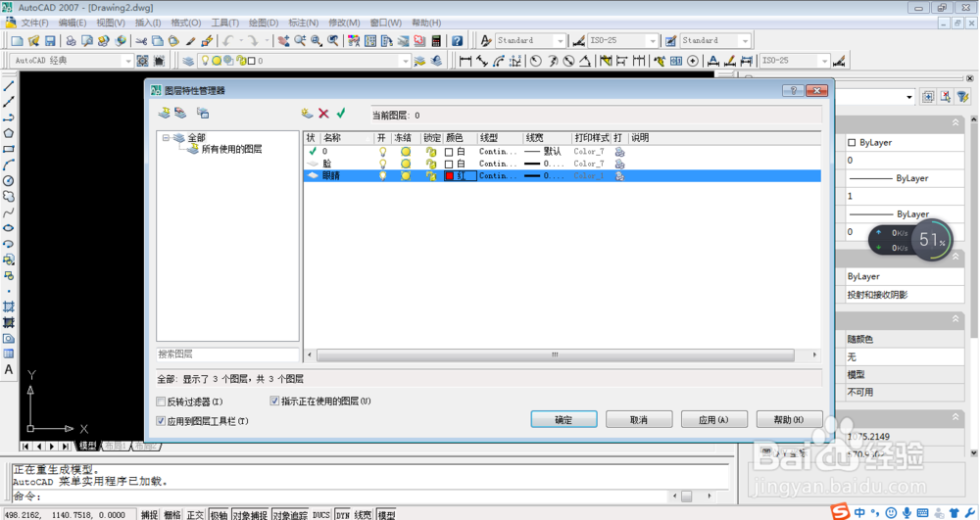
Task: Open the 编辑(E) menu
Action: click(73, 23)
